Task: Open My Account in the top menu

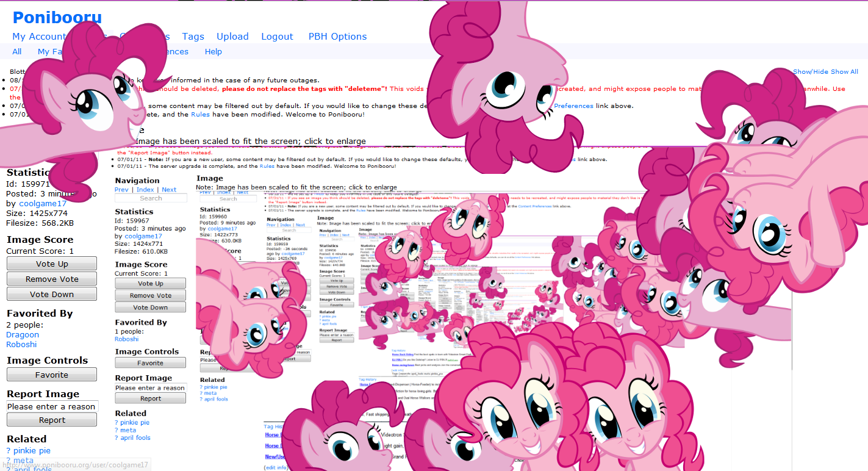Action: click(39, 37)
